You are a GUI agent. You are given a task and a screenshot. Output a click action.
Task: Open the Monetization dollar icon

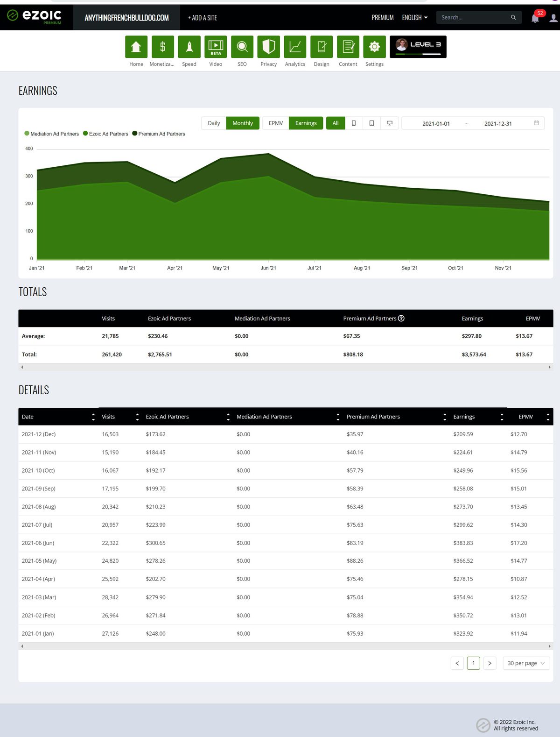click(x=163, y=47)
